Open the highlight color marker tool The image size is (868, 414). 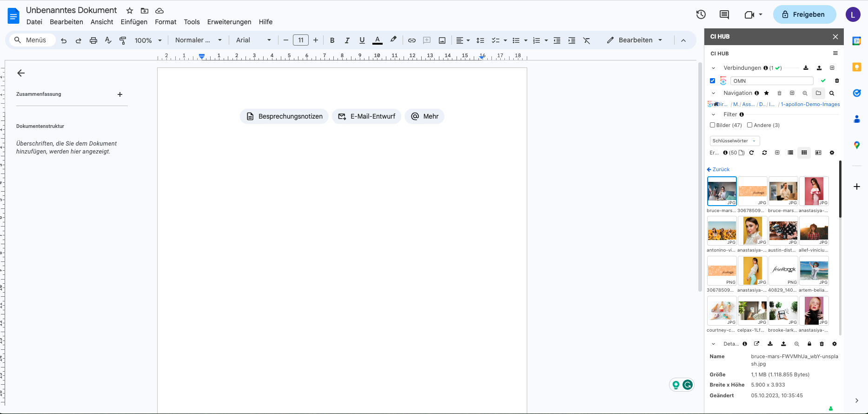click(x=393, y=40)
